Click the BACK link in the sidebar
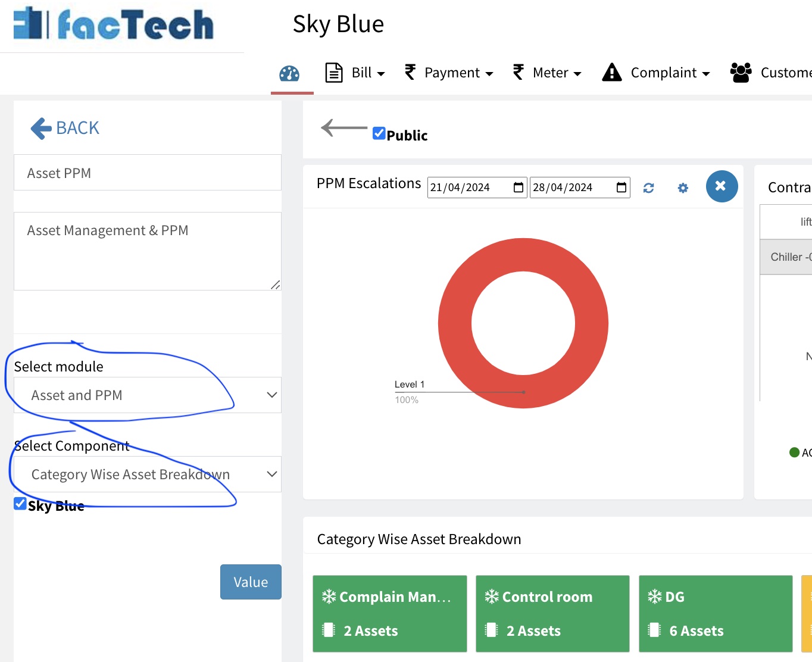 click(64, 127)
